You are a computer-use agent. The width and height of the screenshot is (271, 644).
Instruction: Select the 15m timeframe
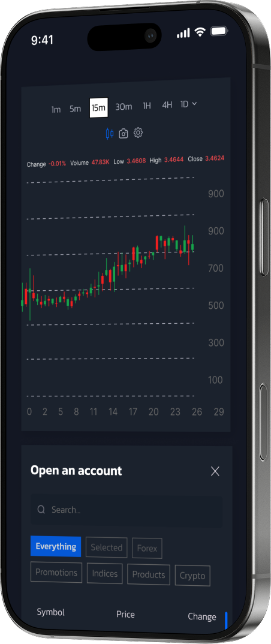coord(98,107)
